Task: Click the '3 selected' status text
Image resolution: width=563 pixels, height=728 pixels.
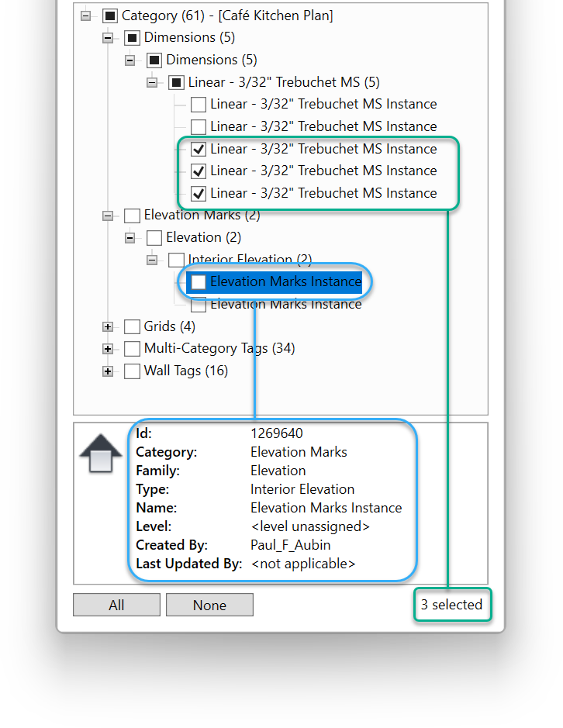Action: (451, 605)
